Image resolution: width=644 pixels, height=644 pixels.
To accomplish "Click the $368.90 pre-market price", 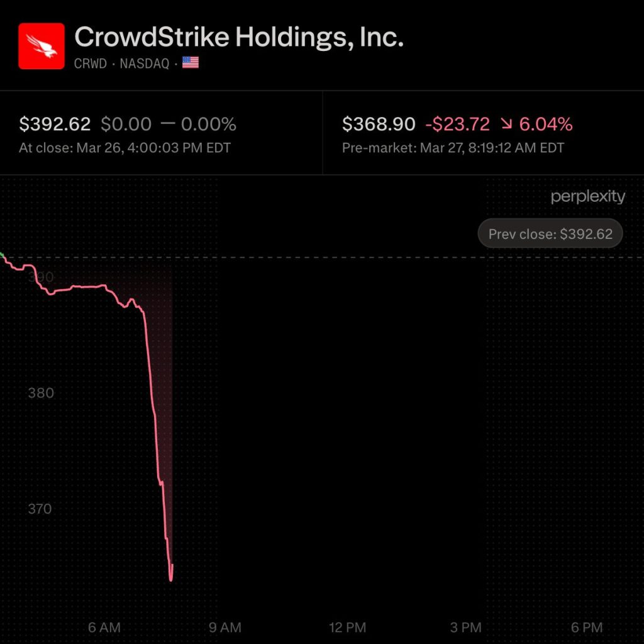I will coord(379,125).
